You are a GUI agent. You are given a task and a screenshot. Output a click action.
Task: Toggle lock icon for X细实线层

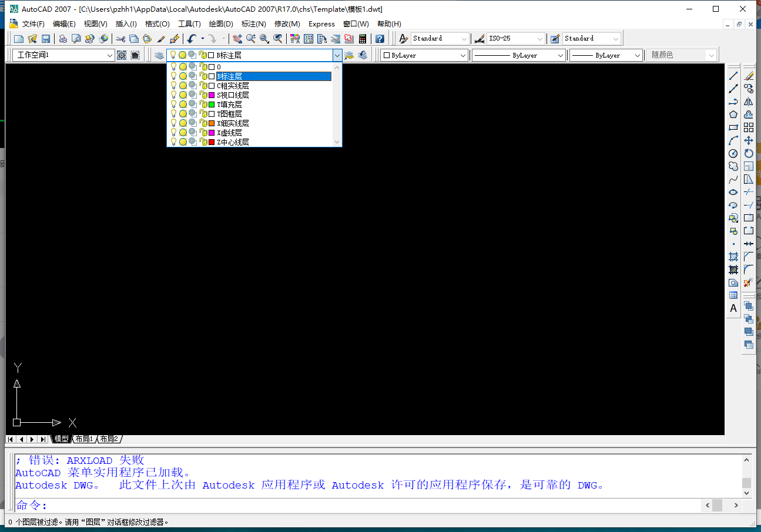tap(203, 123)
